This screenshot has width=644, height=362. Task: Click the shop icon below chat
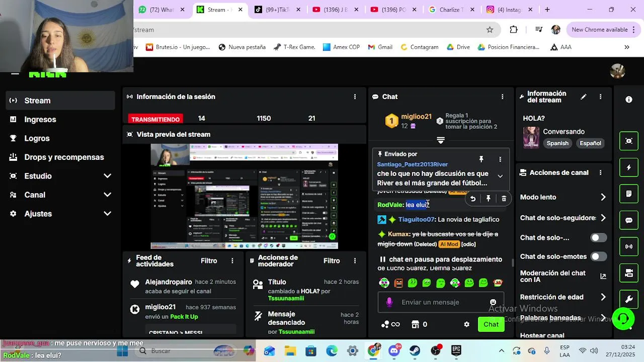416,324
